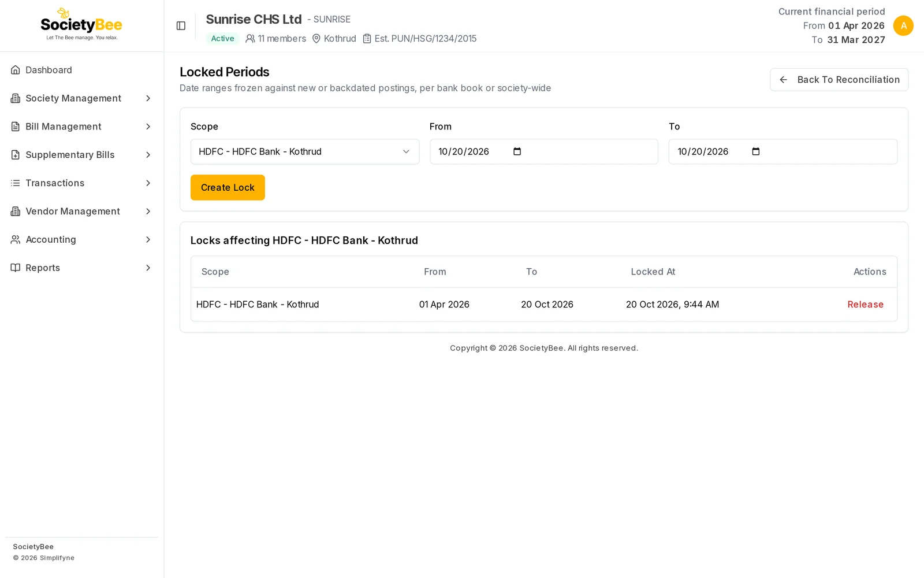Expand Accounting chevron
Image resolution: width=924 pixels, height=578 pixels.
click(x=148, y=239)
